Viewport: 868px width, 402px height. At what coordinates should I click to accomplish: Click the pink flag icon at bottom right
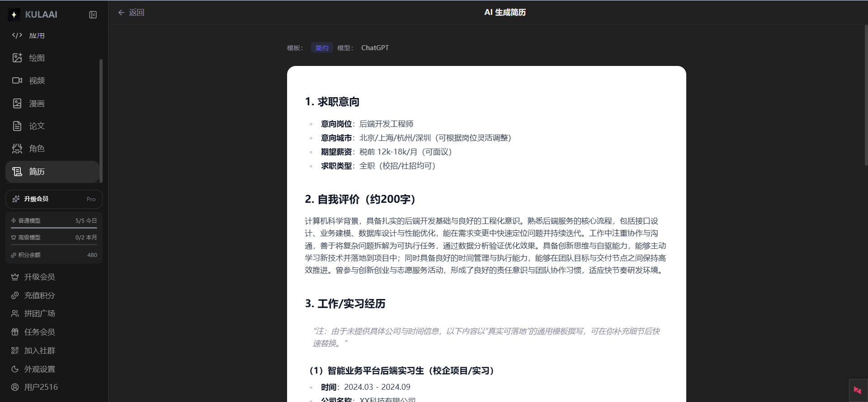(x=857, y=390)
